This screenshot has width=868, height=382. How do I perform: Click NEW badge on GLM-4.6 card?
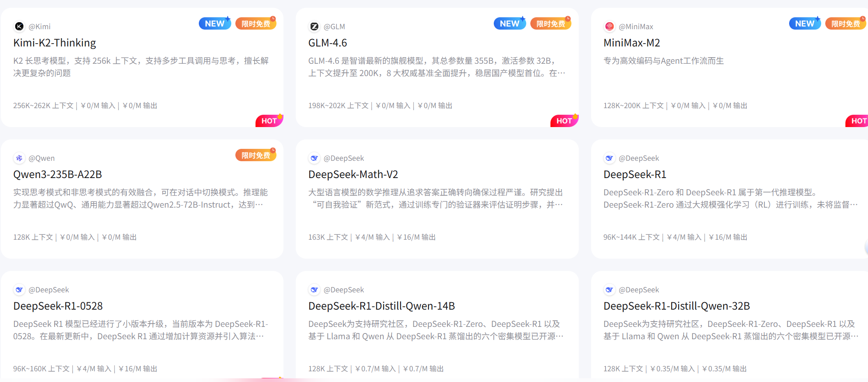510,23
